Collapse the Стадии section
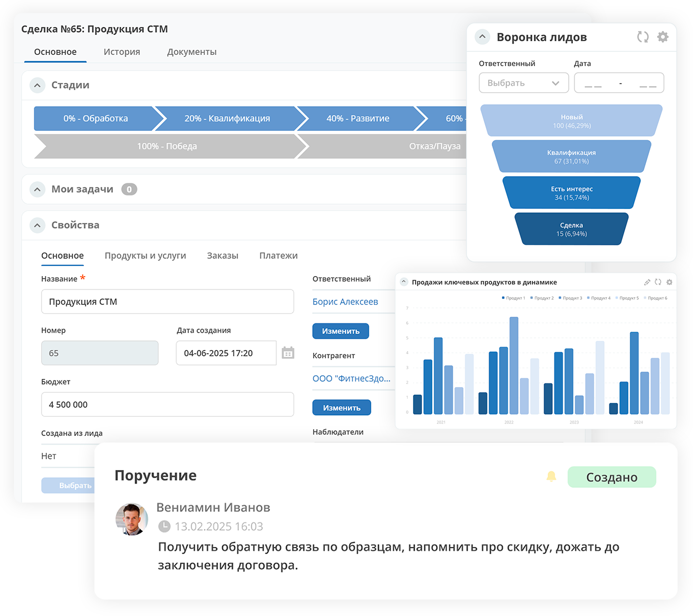 pyautogui.click(x=37, y=85)
